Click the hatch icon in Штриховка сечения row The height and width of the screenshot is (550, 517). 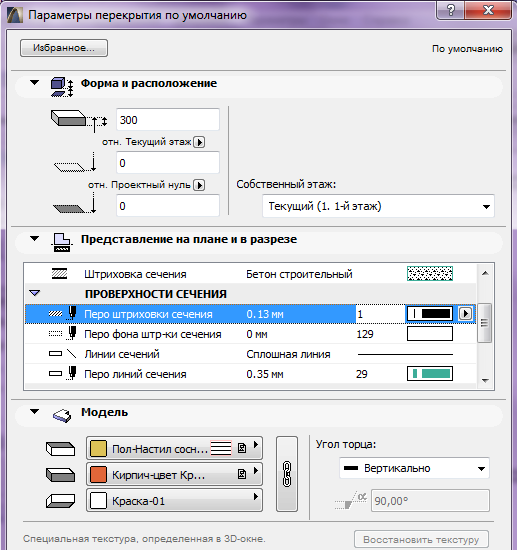click(x=59, y=273)
